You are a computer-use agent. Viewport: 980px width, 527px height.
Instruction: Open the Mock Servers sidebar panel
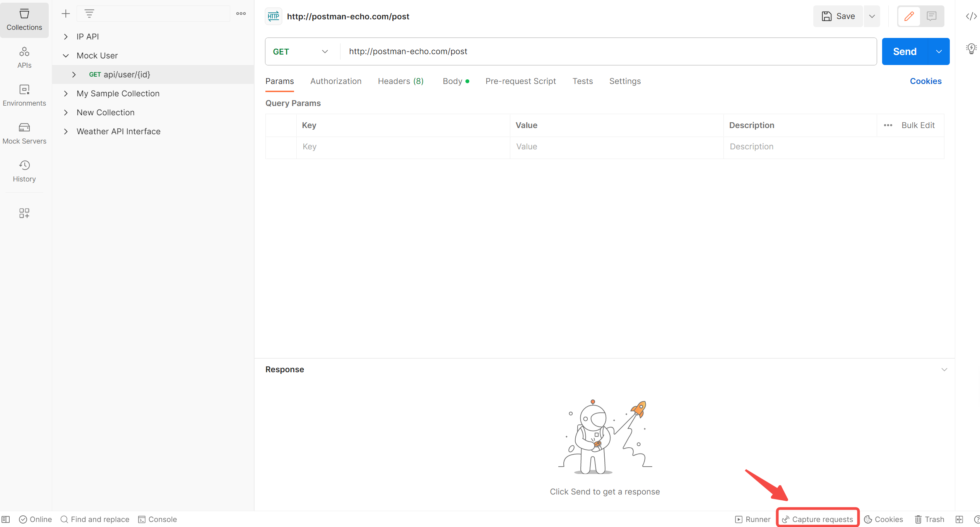click(x=24, y=133)
